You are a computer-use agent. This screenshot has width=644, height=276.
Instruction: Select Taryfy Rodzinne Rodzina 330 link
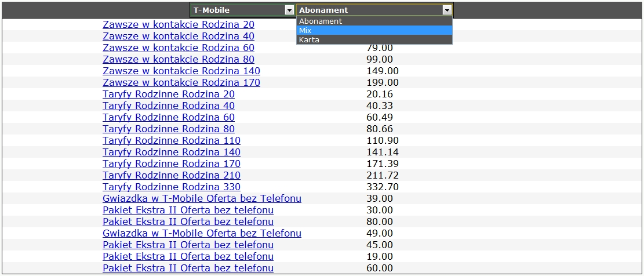coord(171,187)
